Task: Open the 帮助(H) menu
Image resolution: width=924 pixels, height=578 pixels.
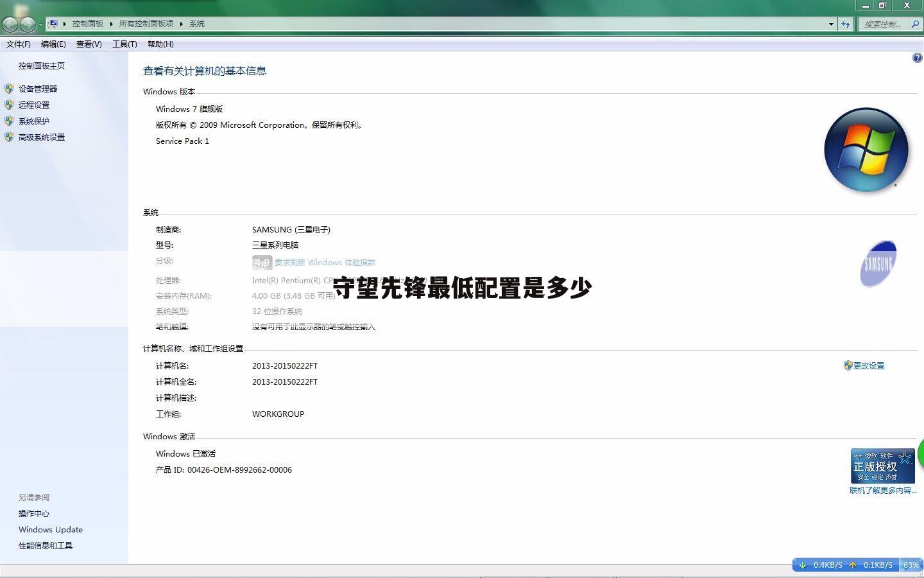Action: pyautogui.click(x=160, y=44)
